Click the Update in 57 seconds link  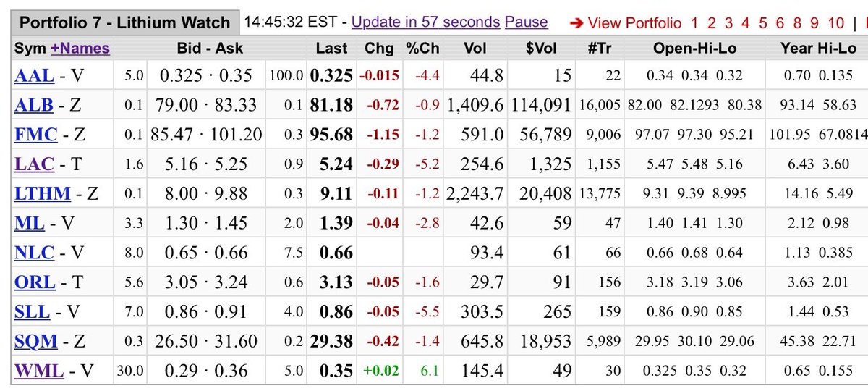[x=425, y=22]
